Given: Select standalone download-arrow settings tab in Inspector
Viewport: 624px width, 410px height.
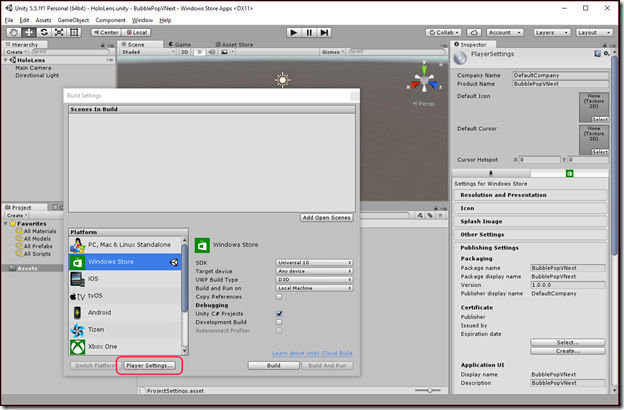Looking at the screenshot, I should (x=491, y=174).
